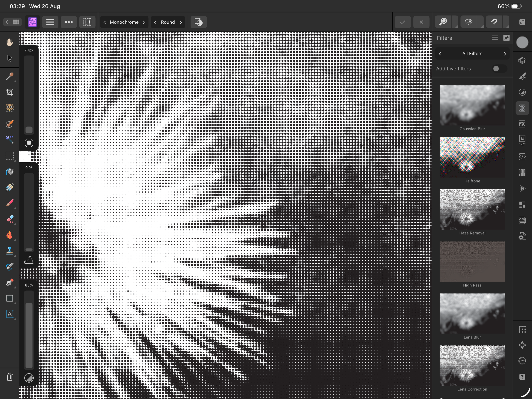Image resolution: width=532 pixels, height=399 pixels.
Task: Open the grey color well circle
Action: [x=522, y=43]
